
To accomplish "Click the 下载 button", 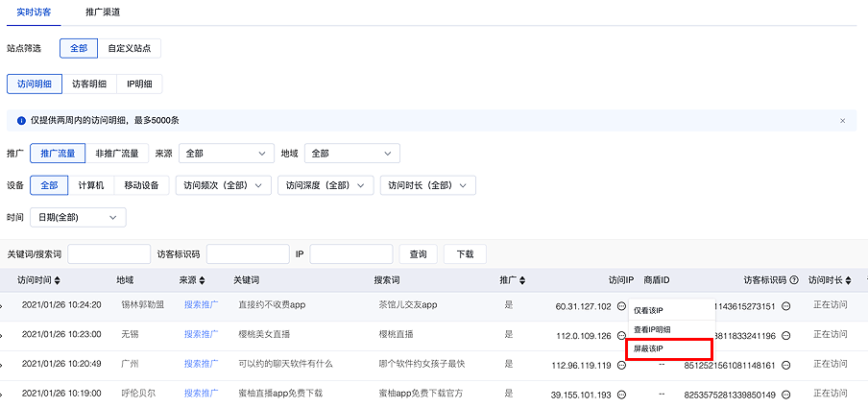I will tap(465, 254).
